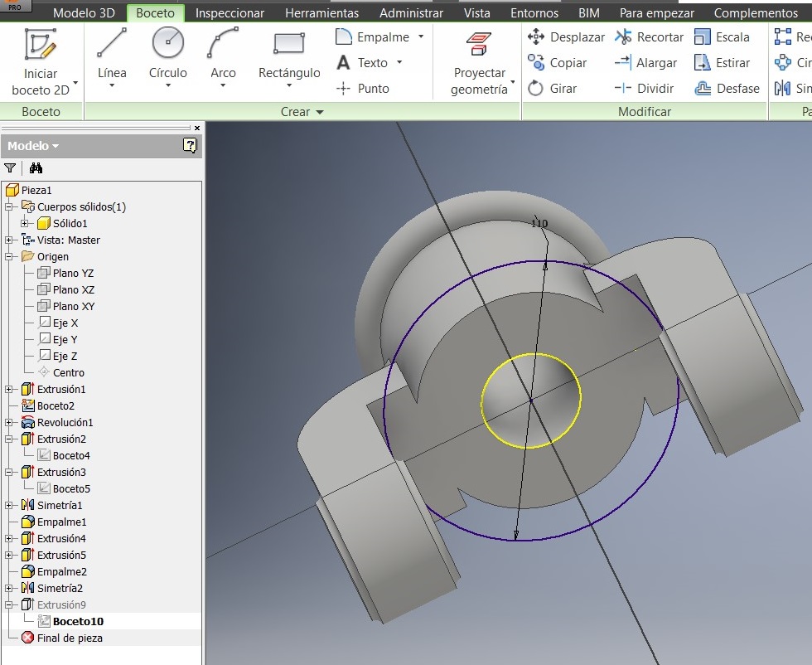Activate the Recortar trim tool
Image resolution: width=812 pixels, height=665 pixels.
point(649,36)
